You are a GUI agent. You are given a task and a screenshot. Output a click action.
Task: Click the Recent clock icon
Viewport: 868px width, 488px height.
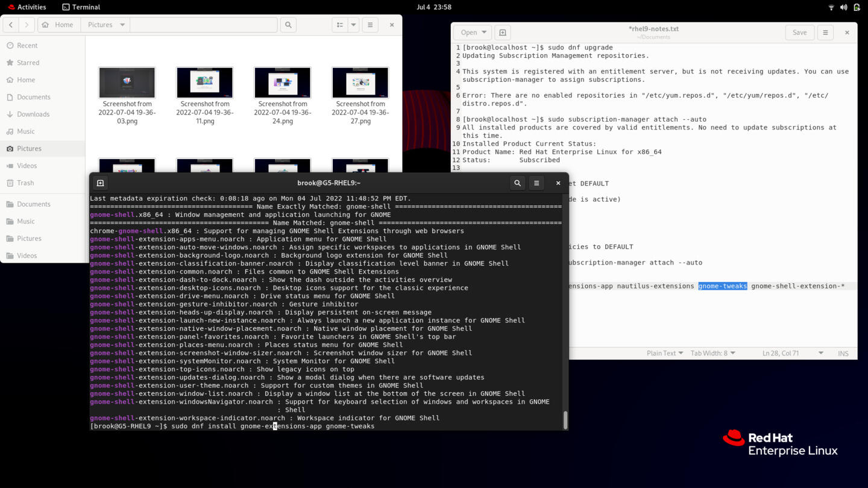10,45
